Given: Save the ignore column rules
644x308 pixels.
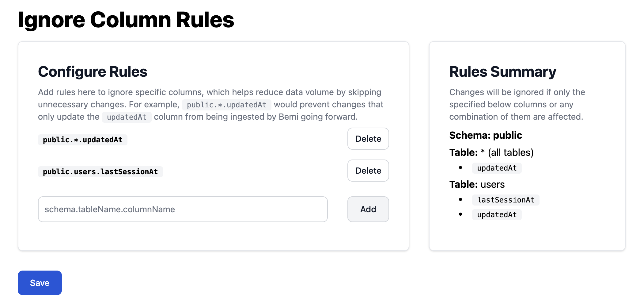Looking at the screenshot, I should 40,283.
